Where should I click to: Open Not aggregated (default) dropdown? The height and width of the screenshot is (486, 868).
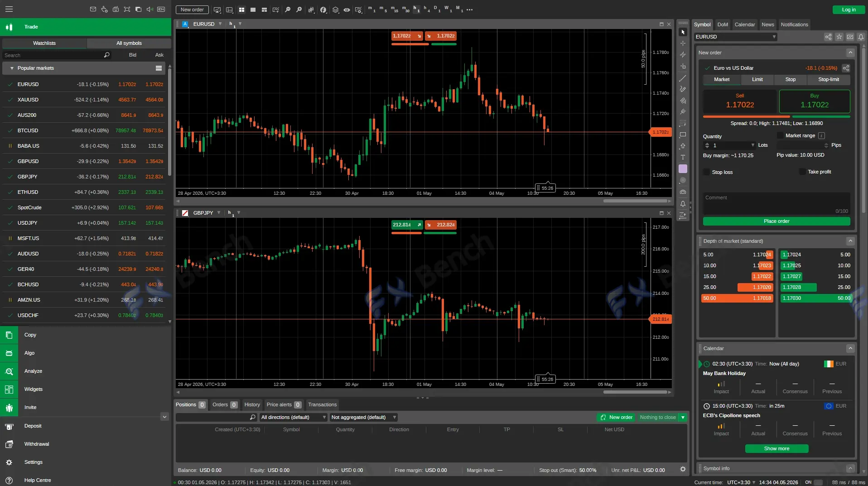pos(363,417)
